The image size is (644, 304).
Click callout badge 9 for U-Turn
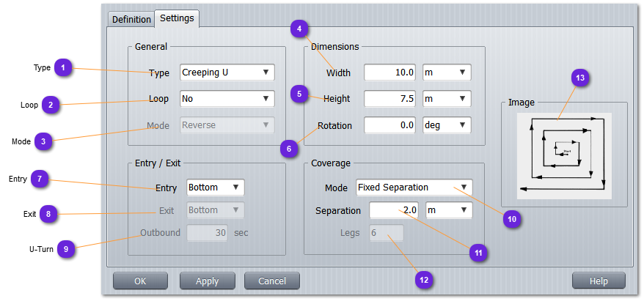click(x=66, y=249)
